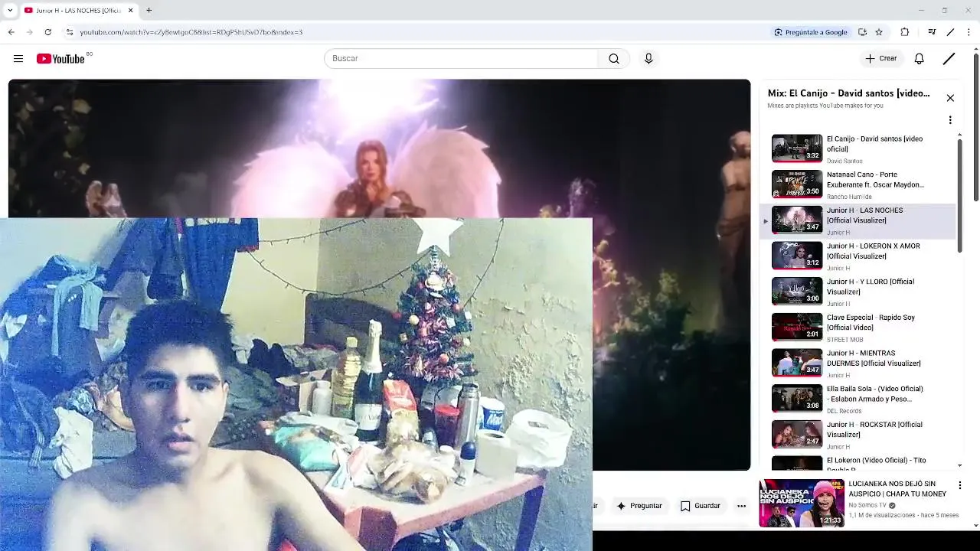Click the STREET MOB channel text

coord(844,340)
